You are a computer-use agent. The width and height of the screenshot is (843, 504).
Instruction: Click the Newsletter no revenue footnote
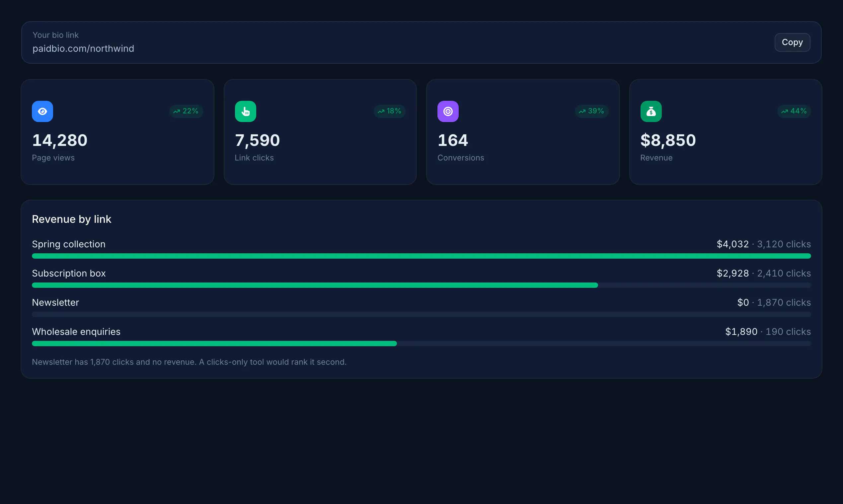pyautogui.click(x=189, y=362)
